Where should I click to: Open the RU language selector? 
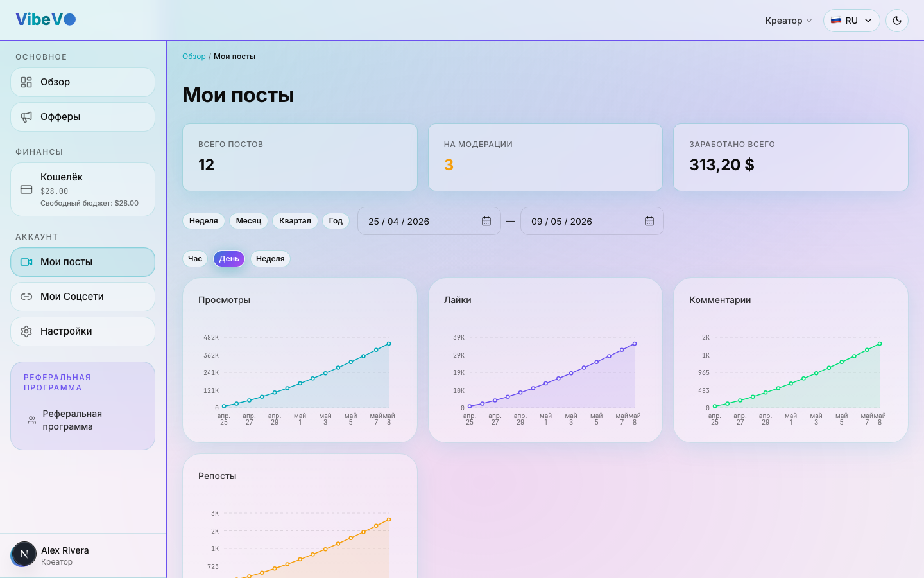[x=851, y=21]
